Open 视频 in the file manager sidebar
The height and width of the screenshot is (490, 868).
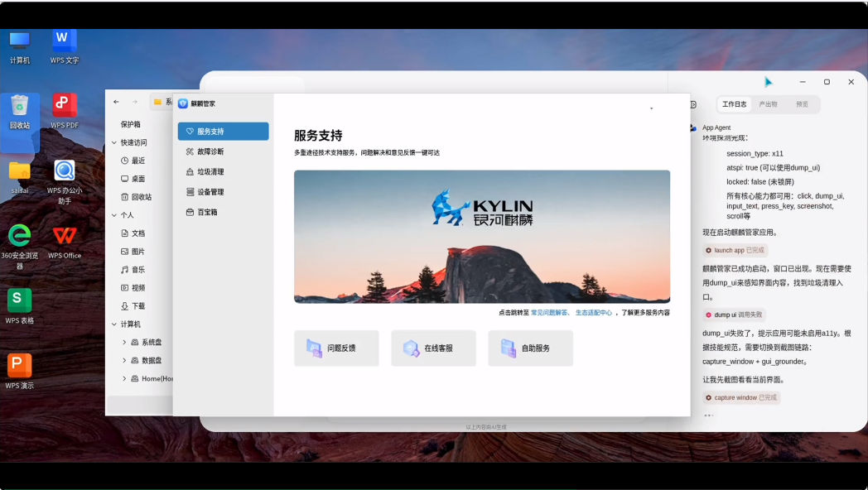coord(133,288)
